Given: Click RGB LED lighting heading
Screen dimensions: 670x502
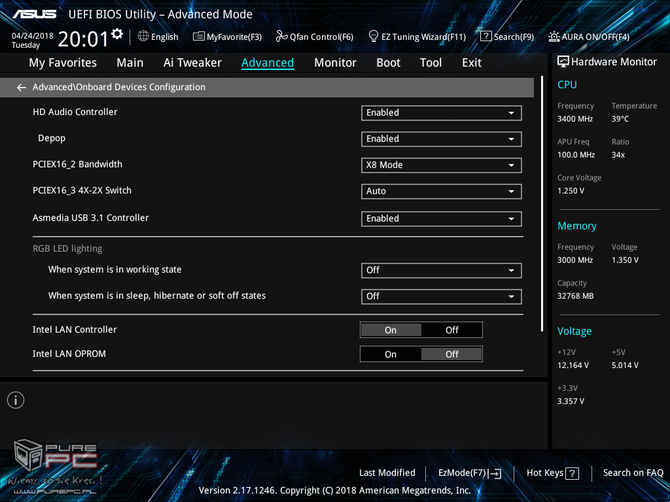Looking at the screenshot, I should click(x=68, y=249).
